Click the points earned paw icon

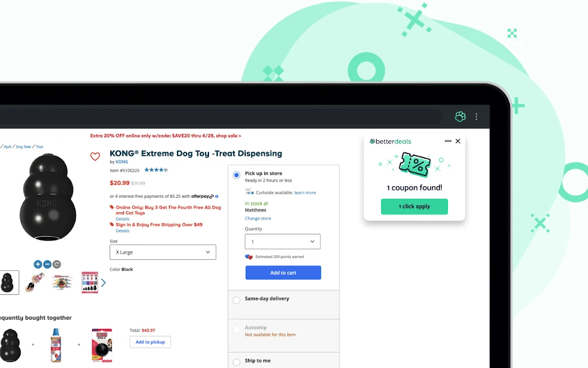[249, 257]
